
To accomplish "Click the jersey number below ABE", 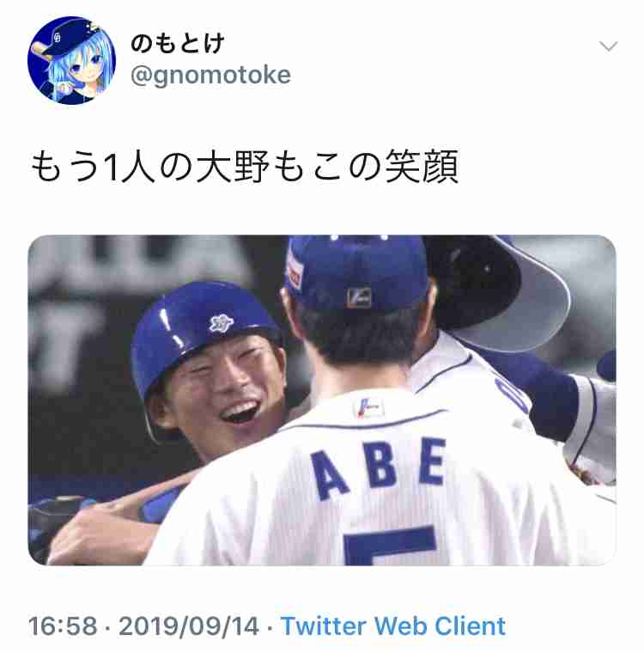I will point(391,545).
